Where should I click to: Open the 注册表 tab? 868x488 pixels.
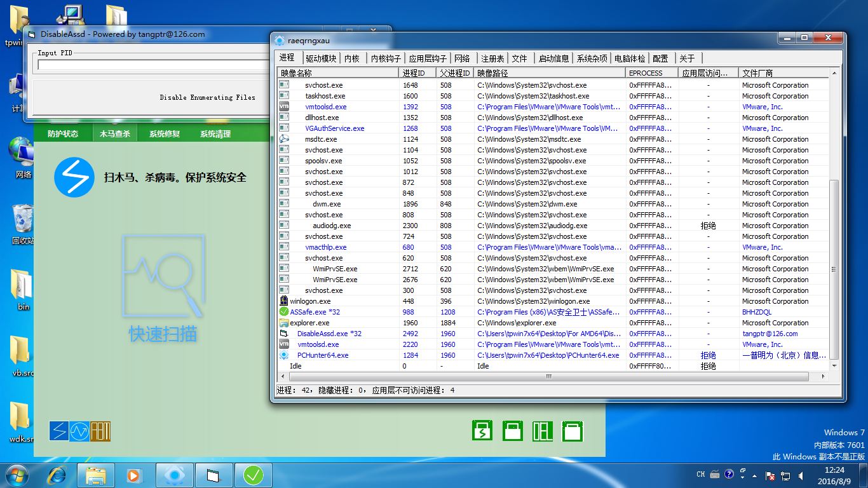point(492,58)
